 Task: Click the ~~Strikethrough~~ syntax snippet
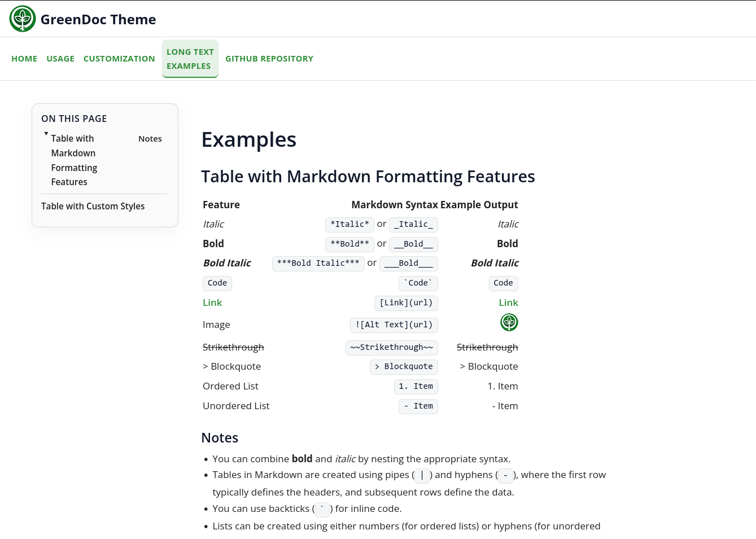tap(391, 347)
